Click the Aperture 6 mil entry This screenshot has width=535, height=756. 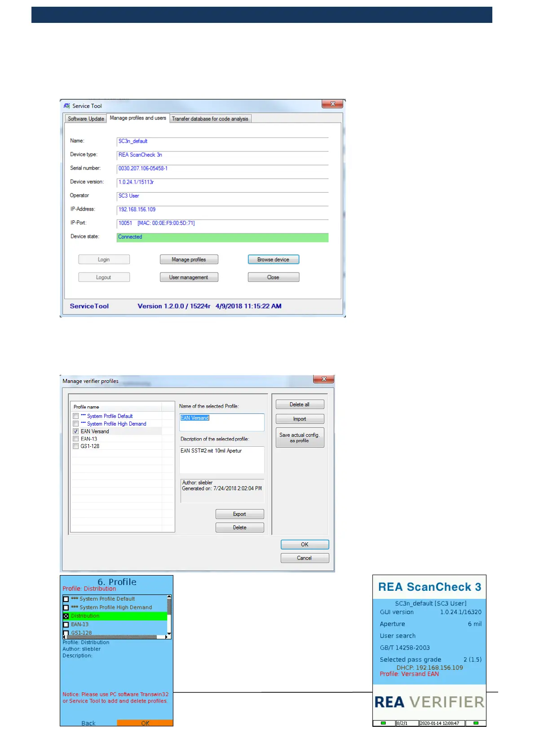(x=430, y=624)
